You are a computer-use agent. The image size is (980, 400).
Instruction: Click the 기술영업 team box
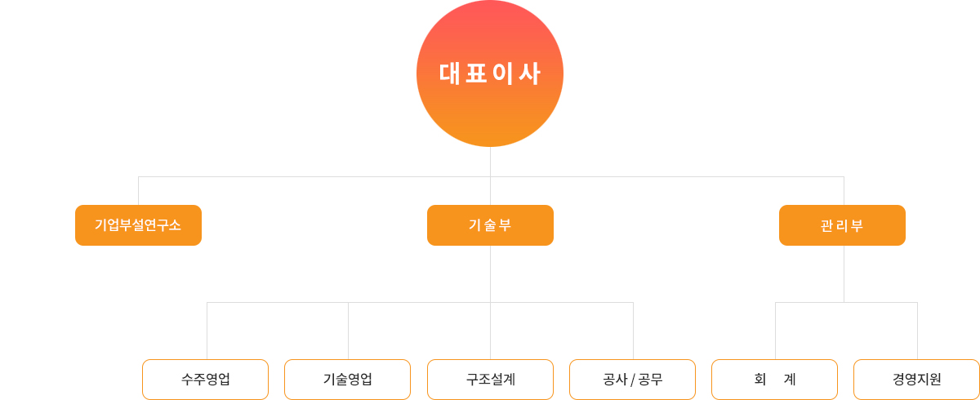point(347,380)
